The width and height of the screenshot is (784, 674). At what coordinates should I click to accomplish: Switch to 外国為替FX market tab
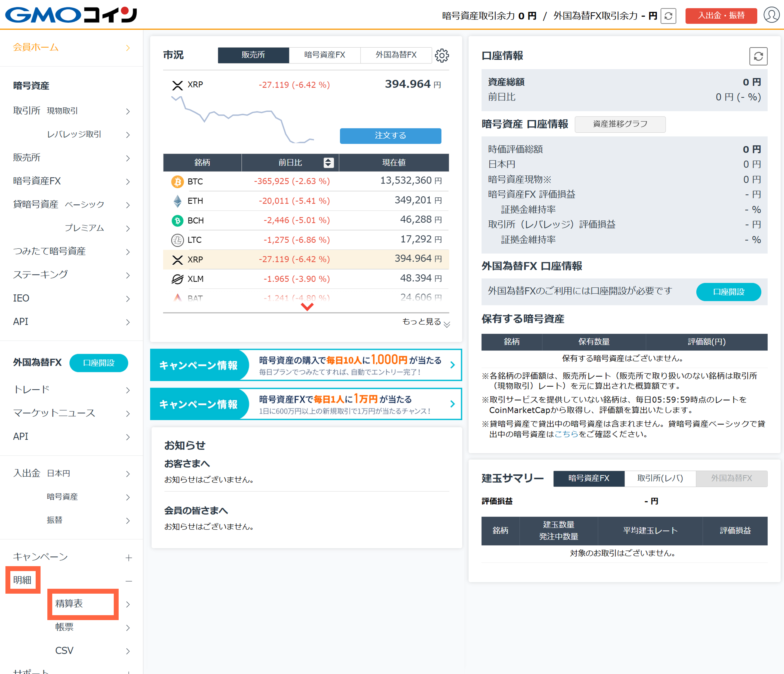(x=396, y=55)
